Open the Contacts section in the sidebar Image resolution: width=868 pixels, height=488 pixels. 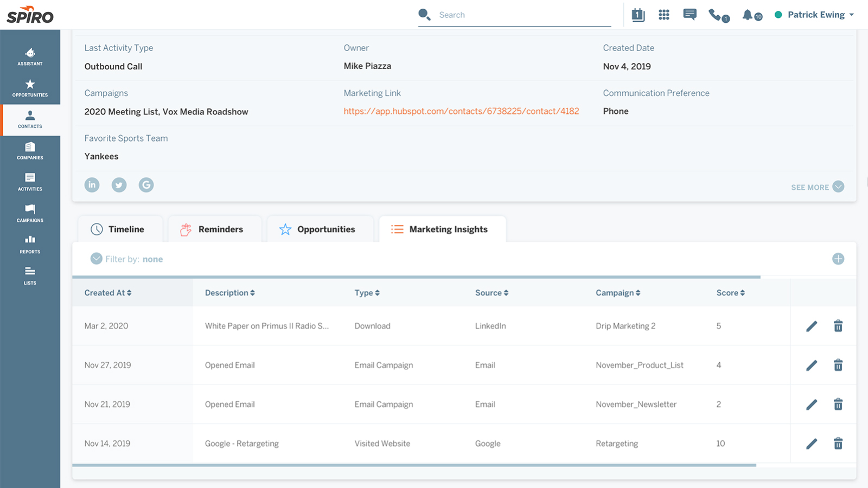pos(30,120)
